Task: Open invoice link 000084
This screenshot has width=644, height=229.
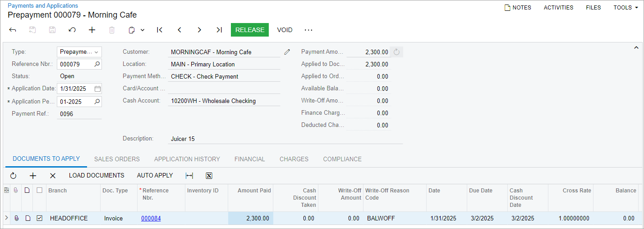Action: 151,218
